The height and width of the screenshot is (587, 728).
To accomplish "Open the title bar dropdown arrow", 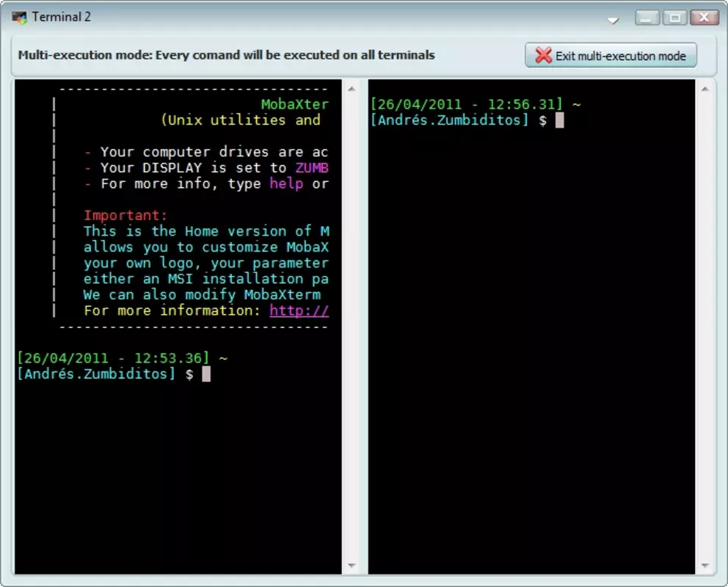I will coord(613,21).
